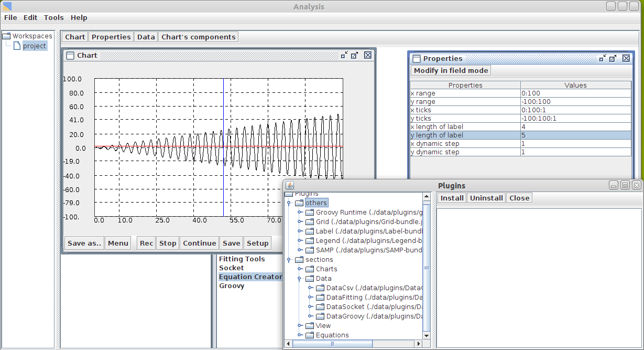Click the application icon in Analysis title bar

click(x=7, y=6)
